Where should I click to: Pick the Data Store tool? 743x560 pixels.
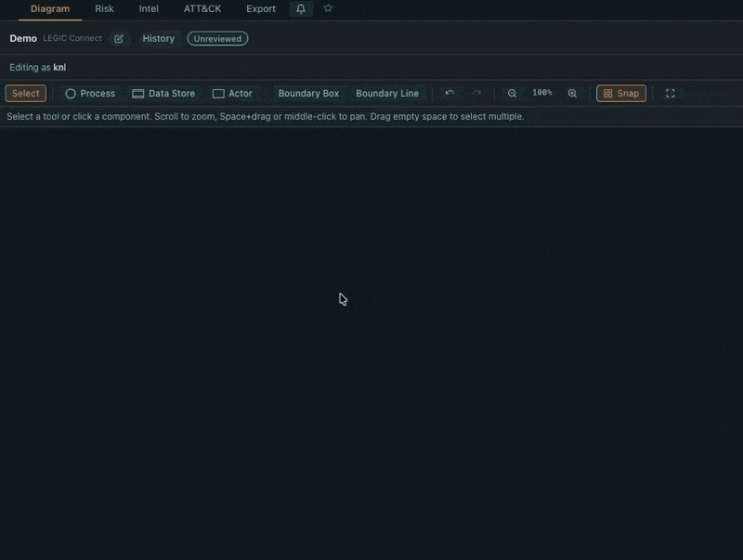click(x=163, y=93)
